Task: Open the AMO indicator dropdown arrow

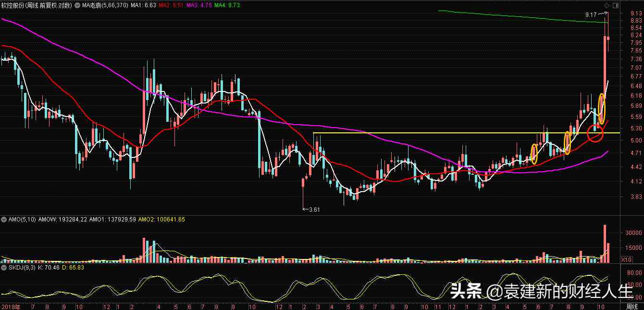Action: tap(4, 220)
